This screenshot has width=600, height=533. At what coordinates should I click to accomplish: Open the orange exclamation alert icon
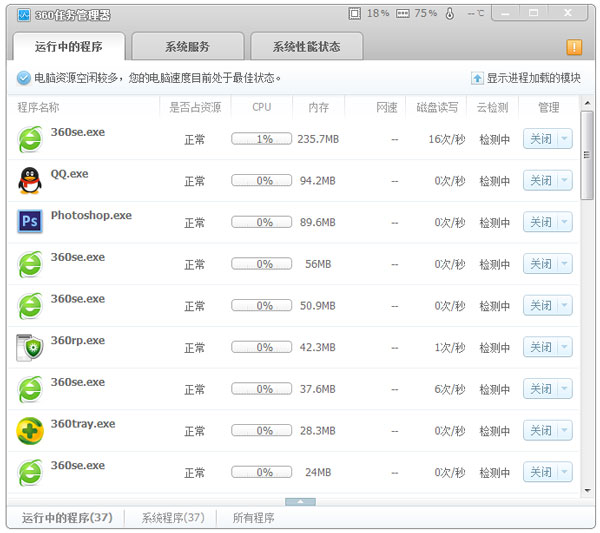[x=574, y=47]
